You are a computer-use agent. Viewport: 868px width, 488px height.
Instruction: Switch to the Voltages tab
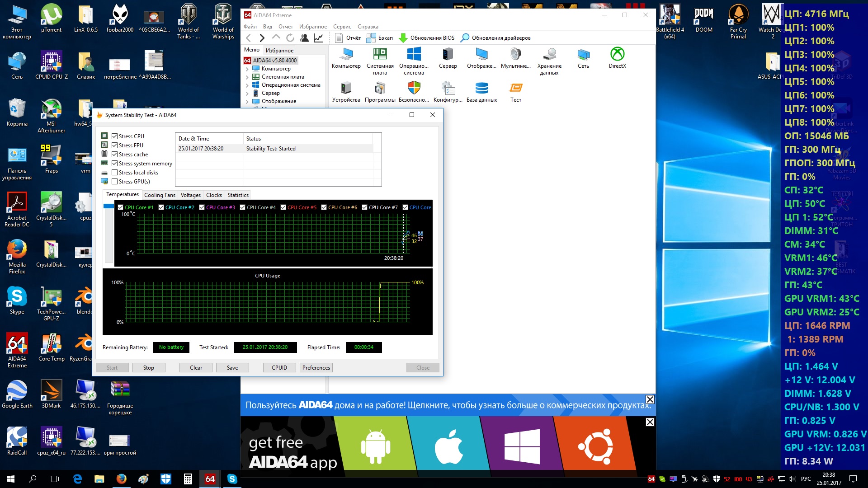(190, 195)
